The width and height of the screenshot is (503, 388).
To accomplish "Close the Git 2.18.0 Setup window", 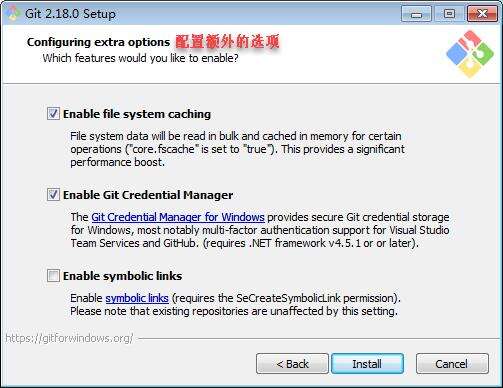I will [x=482, y=14].
